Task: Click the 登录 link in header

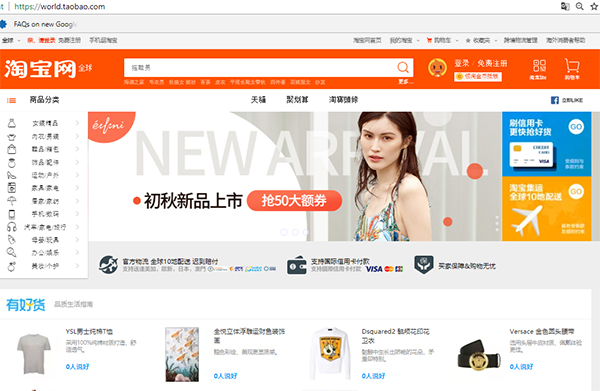Action: point(461,64)
